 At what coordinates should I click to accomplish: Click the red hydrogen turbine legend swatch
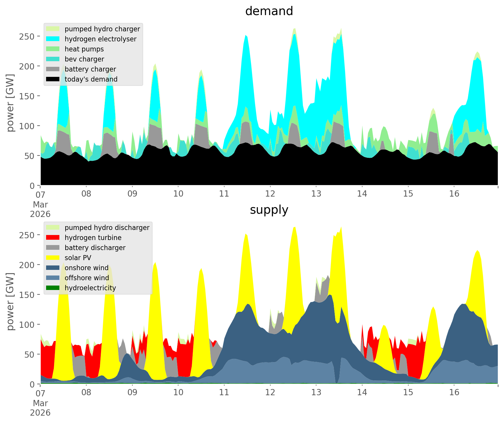pyautogui.click(x=53, y=238)
